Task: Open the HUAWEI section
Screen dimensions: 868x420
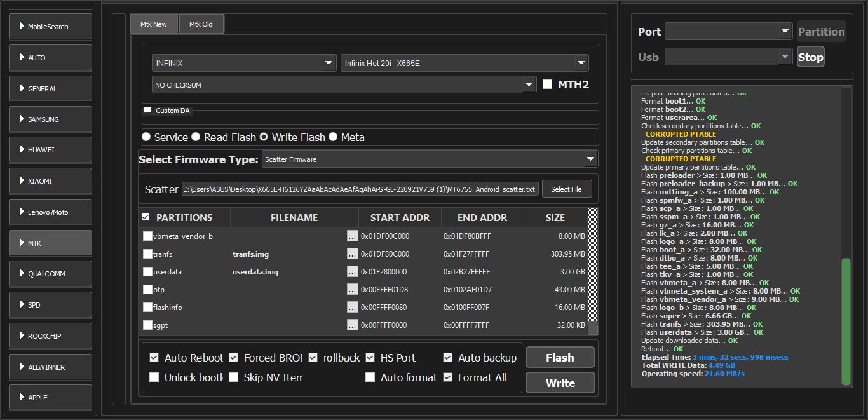Action: (x=51, y=151)
